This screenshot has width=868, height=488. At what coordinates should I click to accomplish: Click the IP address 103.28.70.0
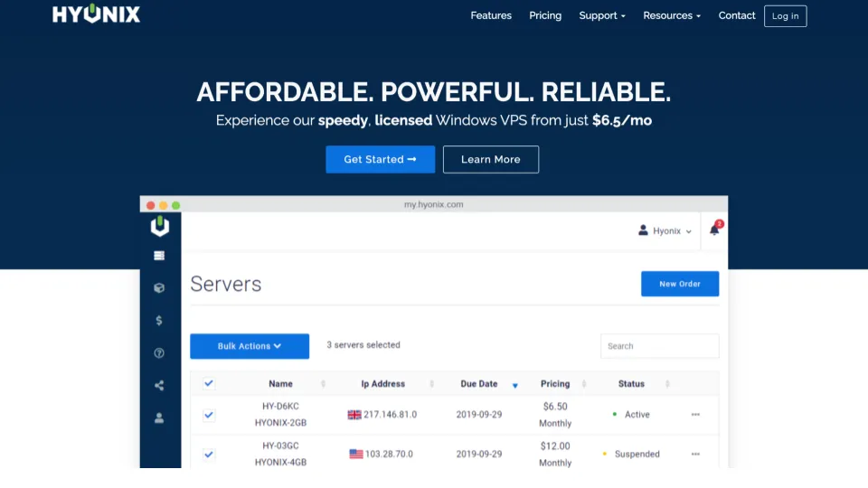(389, 455)
